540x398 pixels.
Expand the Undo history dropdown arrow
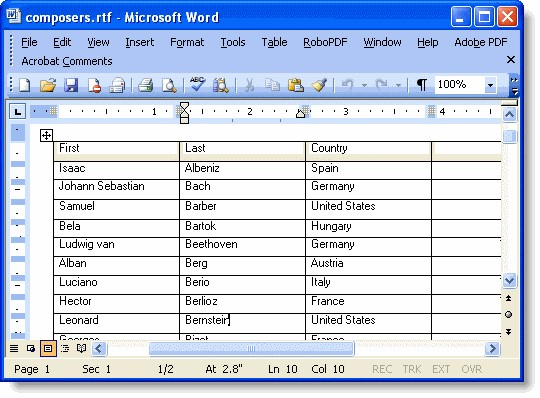point(364,85)
